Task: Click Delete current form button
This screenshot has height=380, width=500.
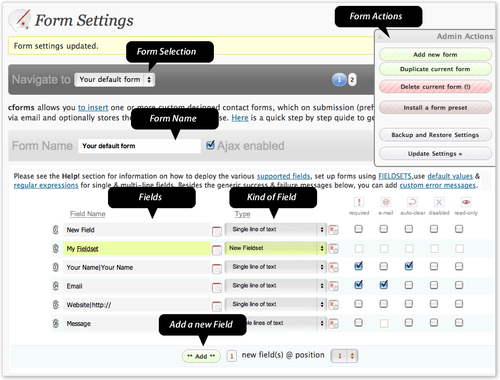Action: click(435, 87)
